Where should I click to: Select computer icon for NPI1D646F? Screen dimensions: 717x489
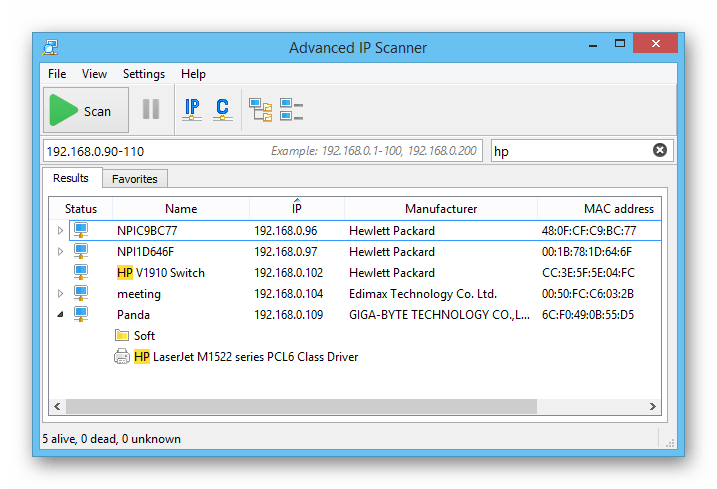tap(81, 251)
